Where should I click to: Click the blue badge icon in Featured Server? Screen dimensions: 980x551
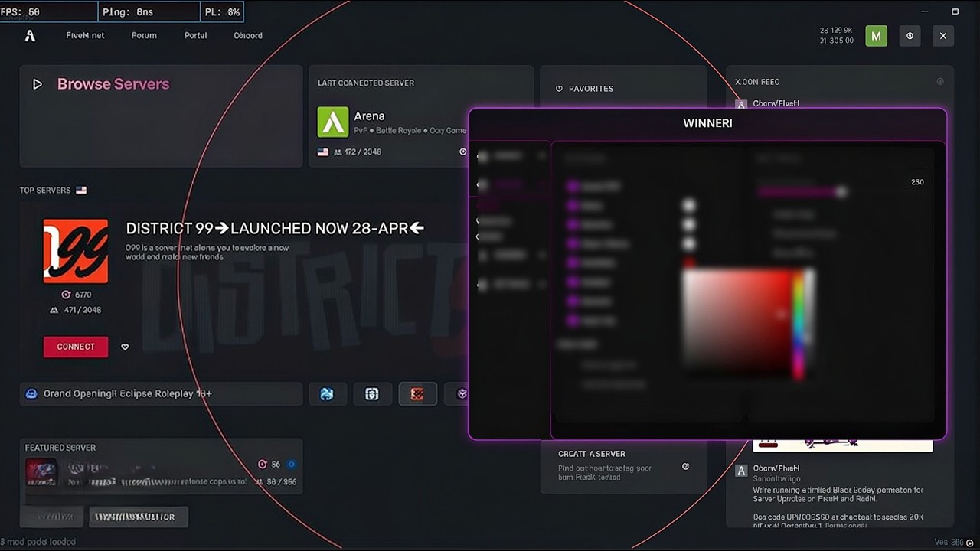(291, 465)
